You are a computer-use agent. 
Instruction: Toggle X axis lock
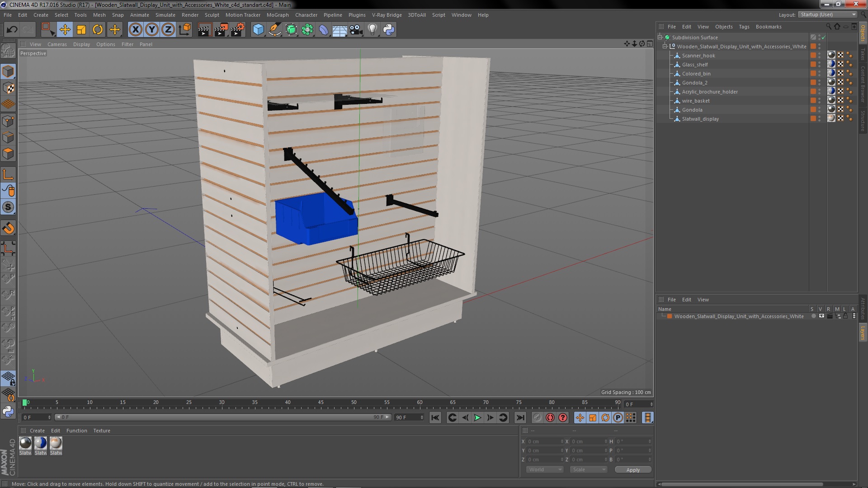(136, 30)
